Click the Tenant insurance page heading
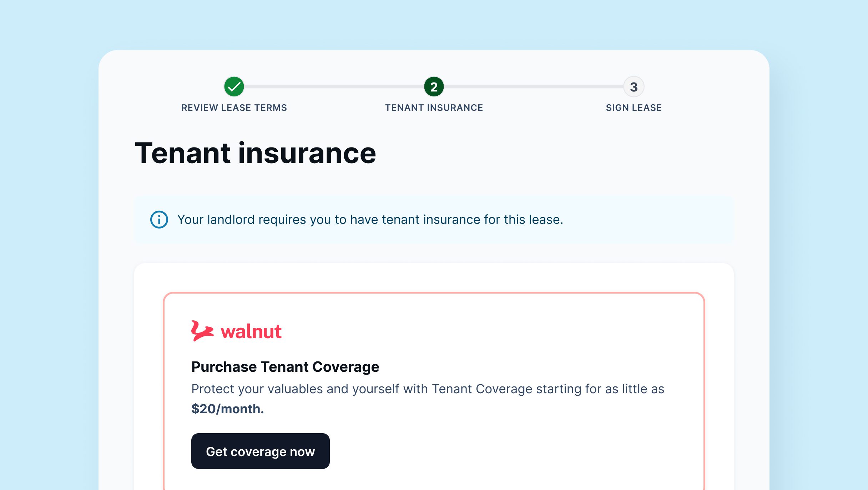Screen dimensions: 868x490 tap(255, 153)
